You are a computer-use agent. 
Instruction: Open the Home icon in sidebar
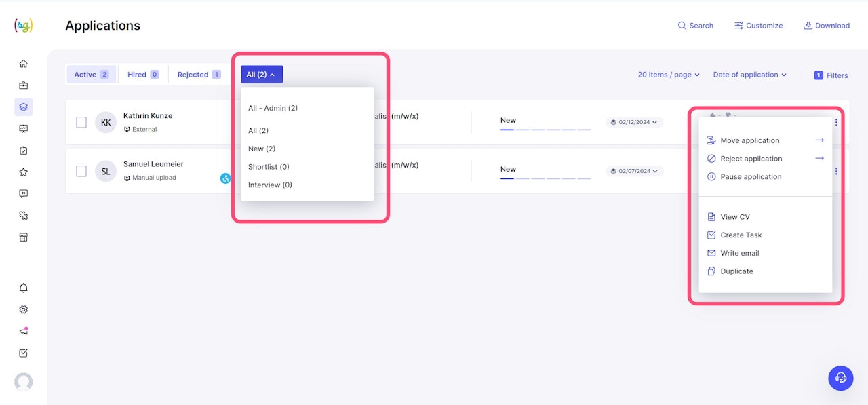coord(23,64)
